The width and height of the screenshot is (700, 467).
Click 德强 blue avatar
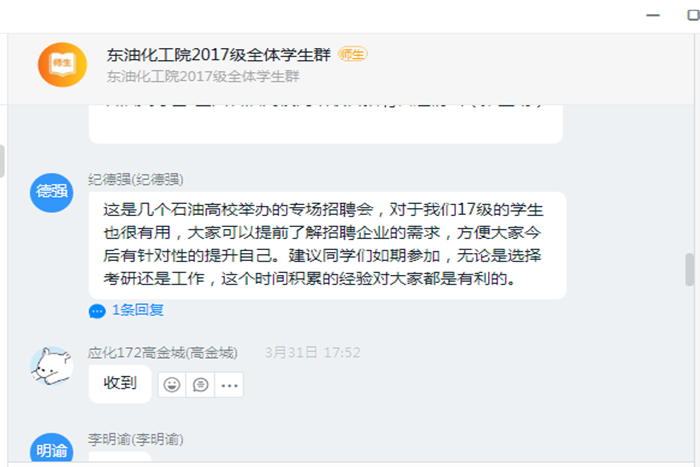pos(52,192)
